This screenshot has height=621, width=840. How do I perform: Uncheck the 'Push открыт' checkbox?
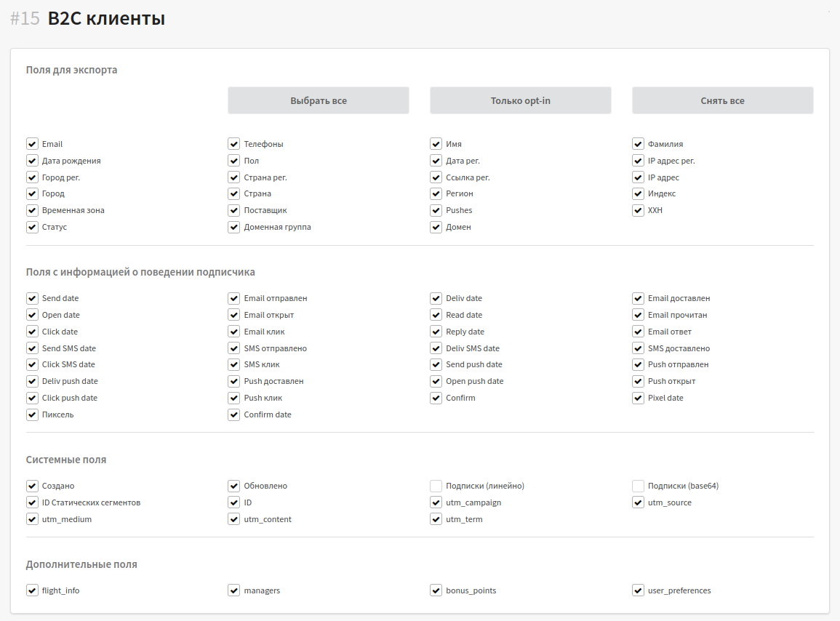coord(638,381)
